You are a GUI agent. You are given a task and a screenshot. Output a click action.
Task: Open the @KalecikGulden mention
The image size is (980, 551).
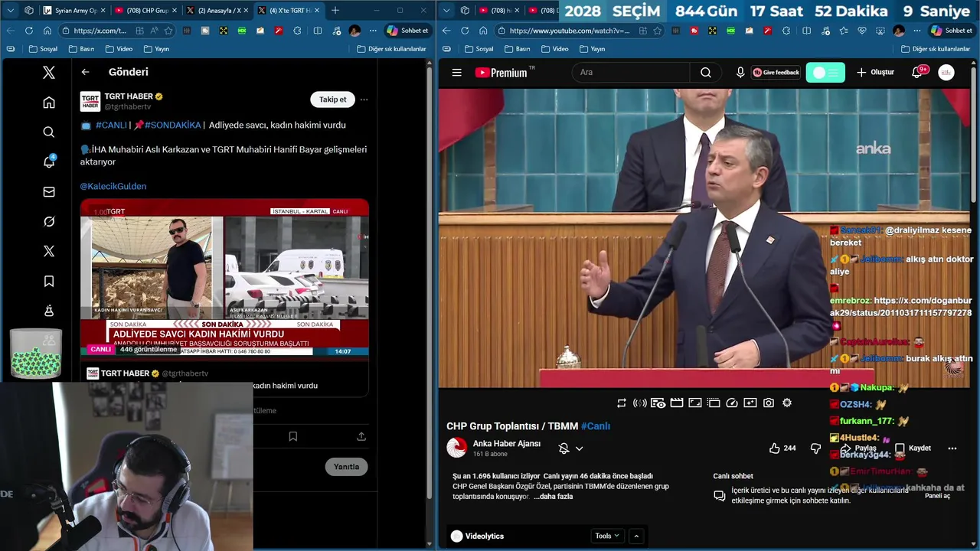[113, 186]
